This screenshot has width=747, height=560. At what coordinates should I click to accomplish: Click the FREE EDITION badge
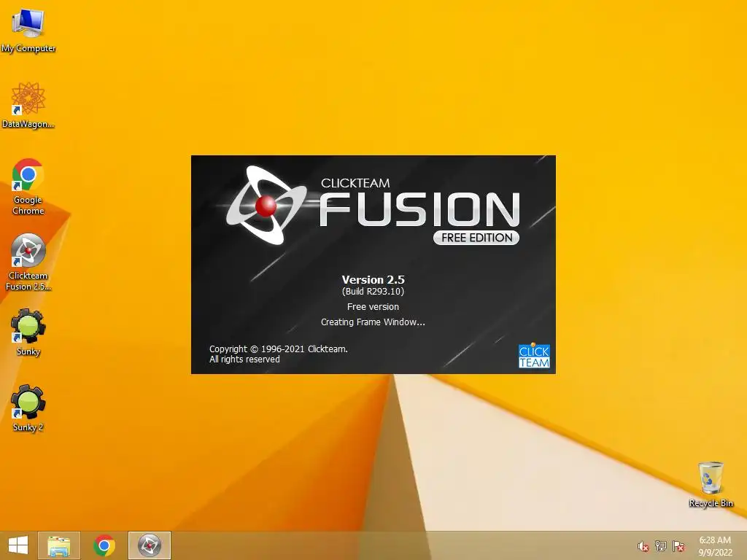(x=476, y=238)
